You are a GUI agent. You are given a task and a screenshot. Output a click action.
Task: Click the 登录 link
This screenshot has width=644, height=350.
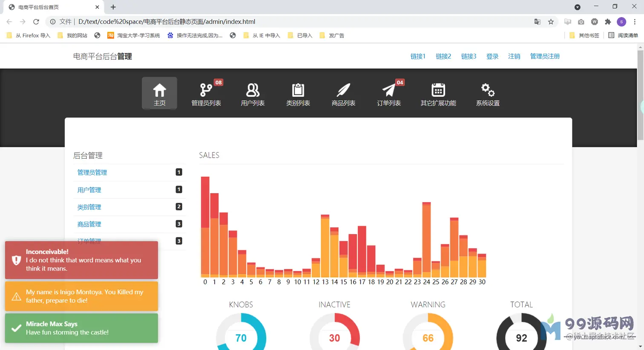[x=492, y=56]
